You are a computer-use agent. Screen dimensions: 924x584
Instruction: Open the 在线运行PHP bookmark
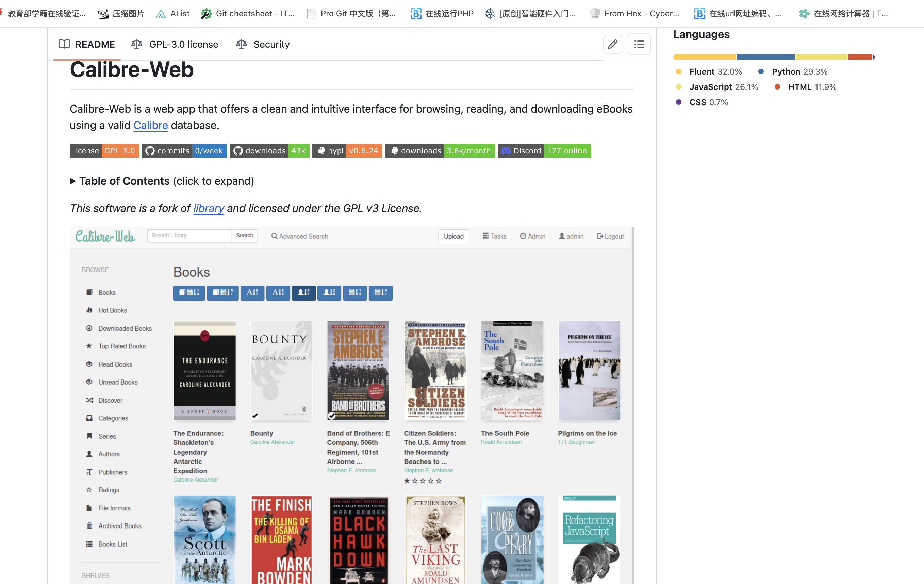442,14
